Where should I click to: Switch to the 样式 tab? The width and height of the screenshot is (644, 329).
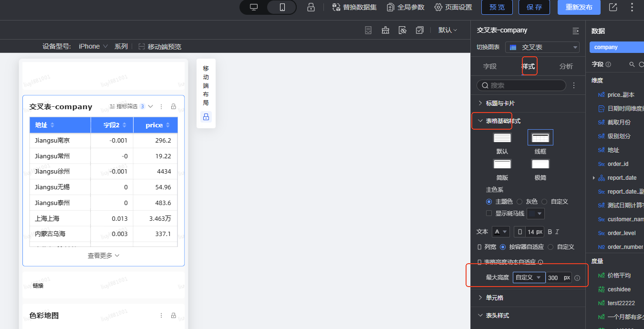[x=528, y=66]
